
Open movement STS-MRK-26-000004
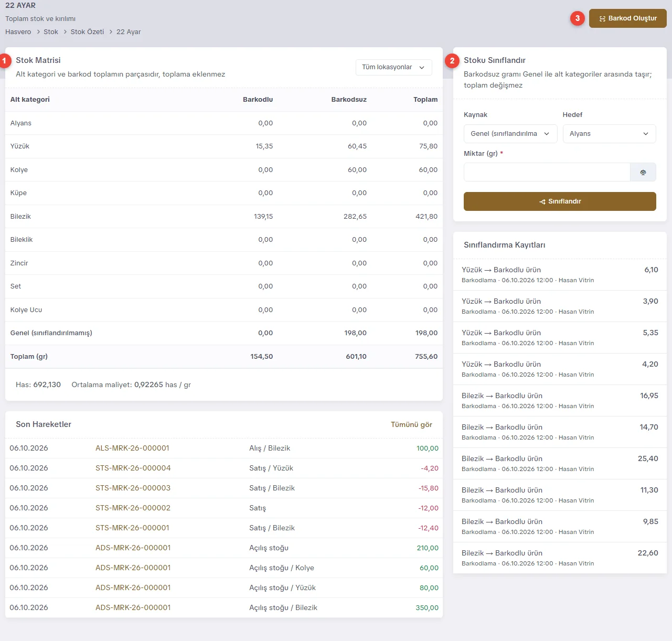coord(133,468)
